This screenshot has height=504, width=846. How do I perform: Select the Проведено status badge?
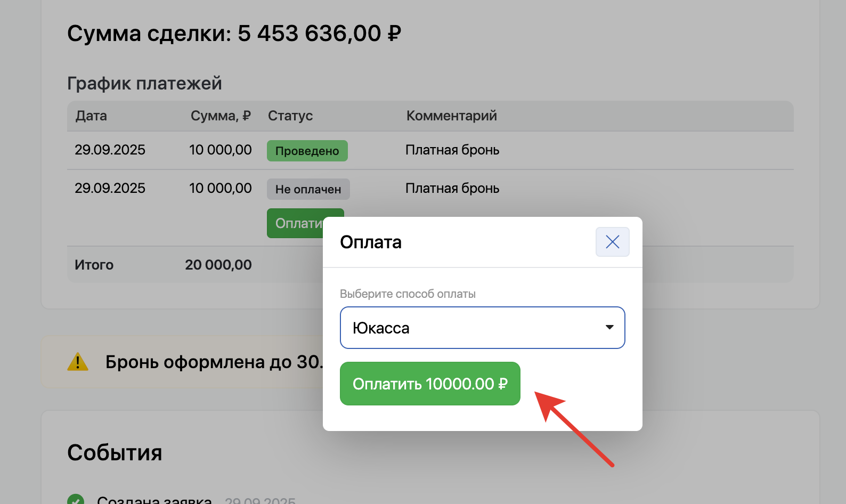coord(307,151)
